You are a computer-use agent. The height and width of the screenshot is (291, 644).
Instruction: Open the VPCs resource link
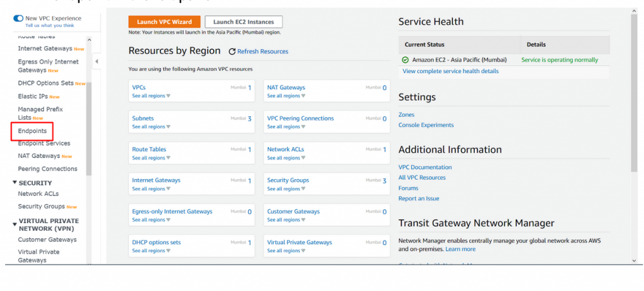[139, 87]
